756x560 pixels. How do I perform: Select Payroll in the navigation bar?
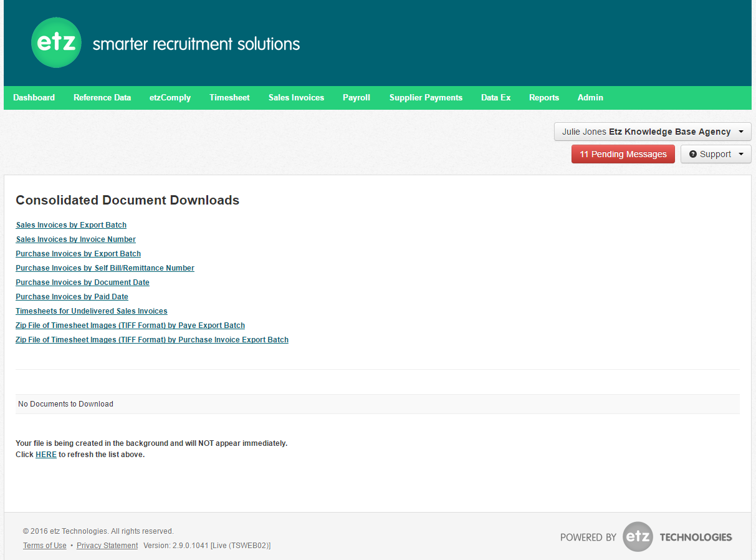click(356, 97)
